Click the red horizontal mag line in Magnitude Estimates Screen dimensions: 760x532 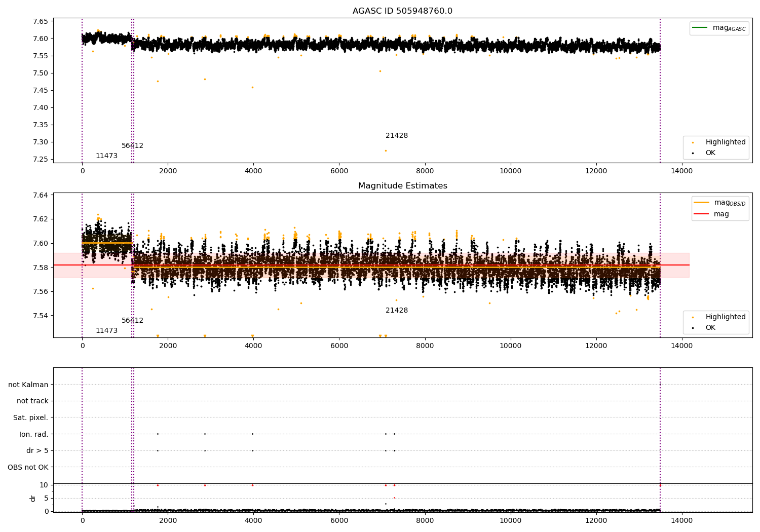(x=371, y=265)
